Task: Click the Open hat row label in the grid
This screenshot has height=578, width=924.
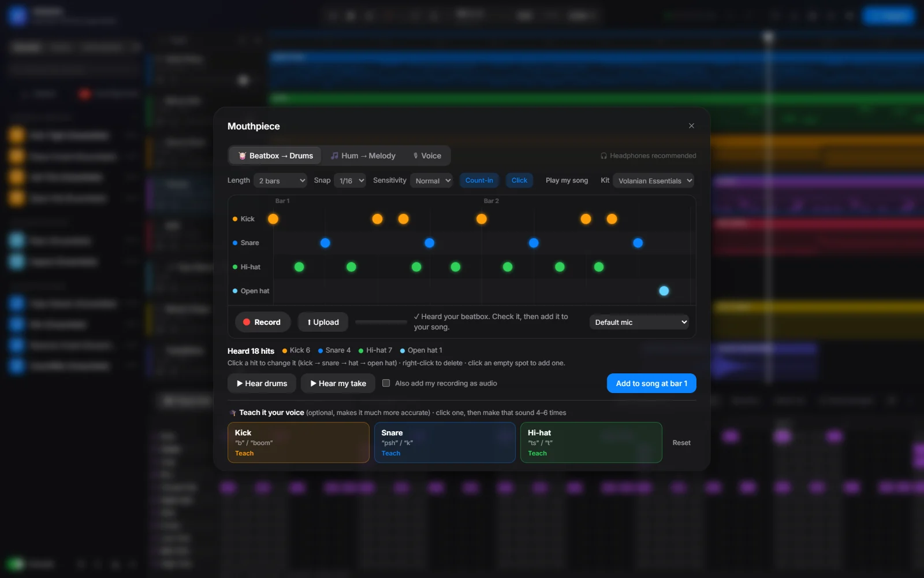Action: pyautogui.click(x=251, y=291)
